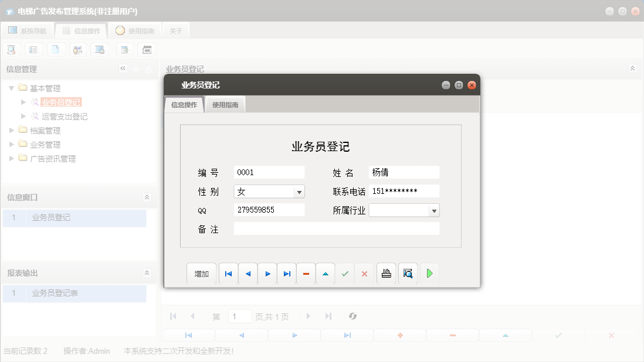Click the 系统导航 tab at the top
Screen dimensions: 644x362
(28, 30)
